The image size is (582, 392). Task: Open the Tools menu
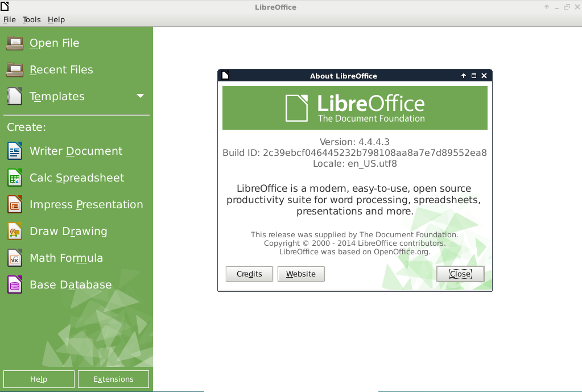point(31,20)
